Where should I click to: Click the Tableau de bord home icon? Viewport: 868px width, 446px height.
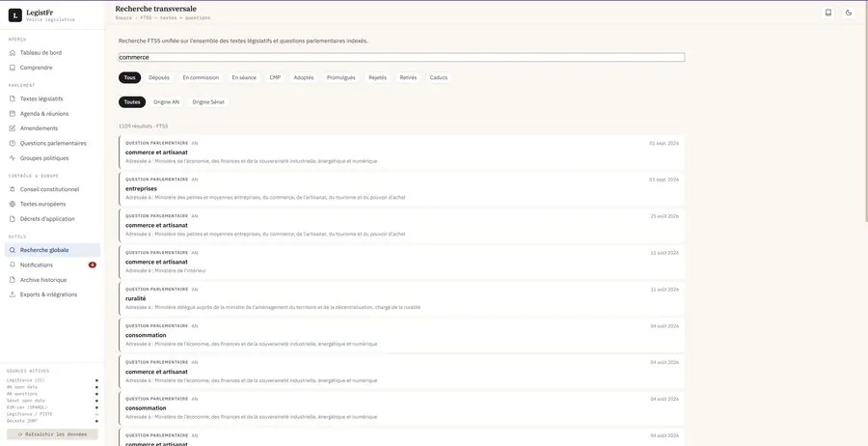[x=13, y=53]
